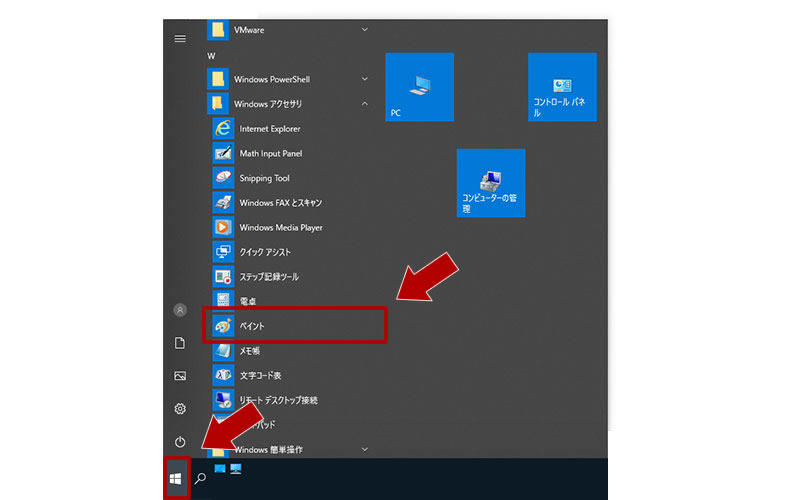Open the Start menu hamburger icon
Screen dimensions: 800x500
click(x=180, y=39)
